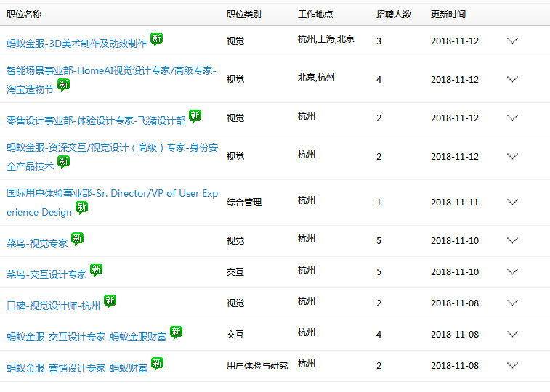This screenshot has width=550, height=392.
Task: Click the 更新时间 column header
Action: click(448, 15)
